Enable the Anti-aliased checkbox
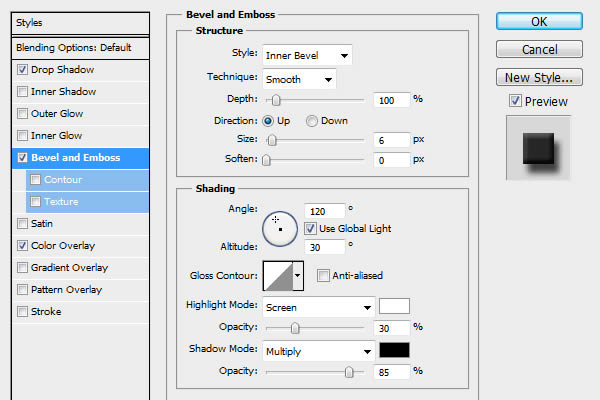The height and width of the screenshot is (400, 600). (x=324, y=275)
